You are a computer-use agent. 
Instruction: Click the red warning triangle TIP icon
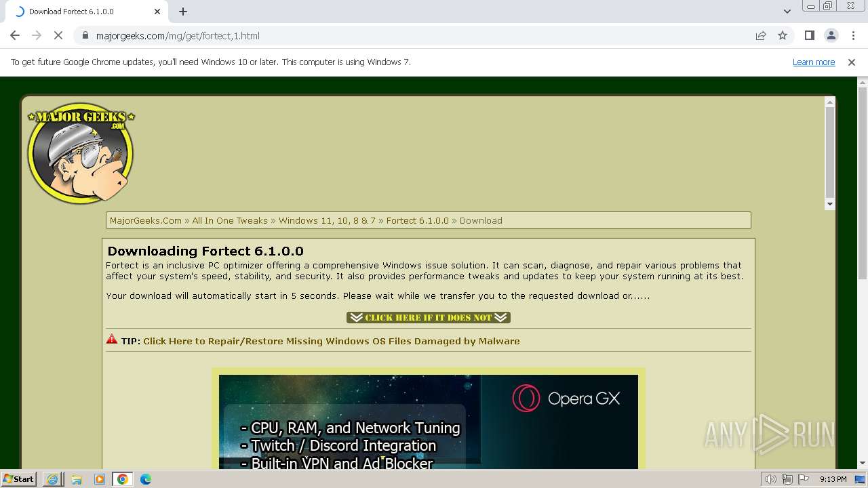(112, 340)
